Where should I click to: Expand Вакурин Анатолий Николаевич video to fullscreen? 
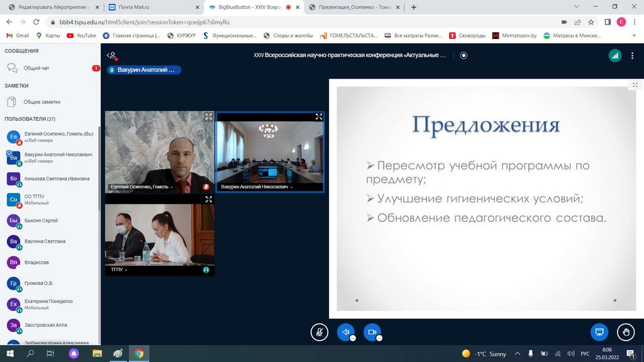tap(319, 117)
